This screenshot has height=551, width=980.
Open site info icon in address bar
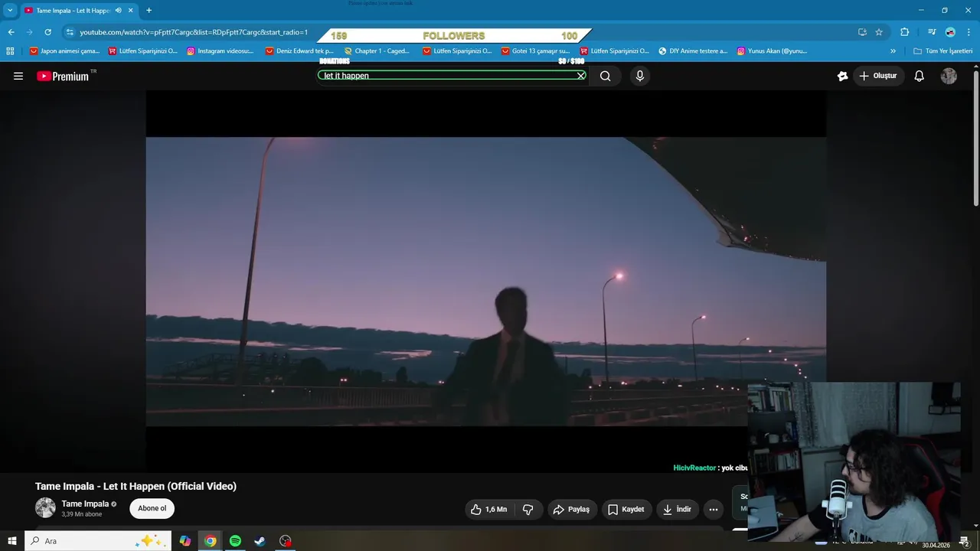pos(70,32)
